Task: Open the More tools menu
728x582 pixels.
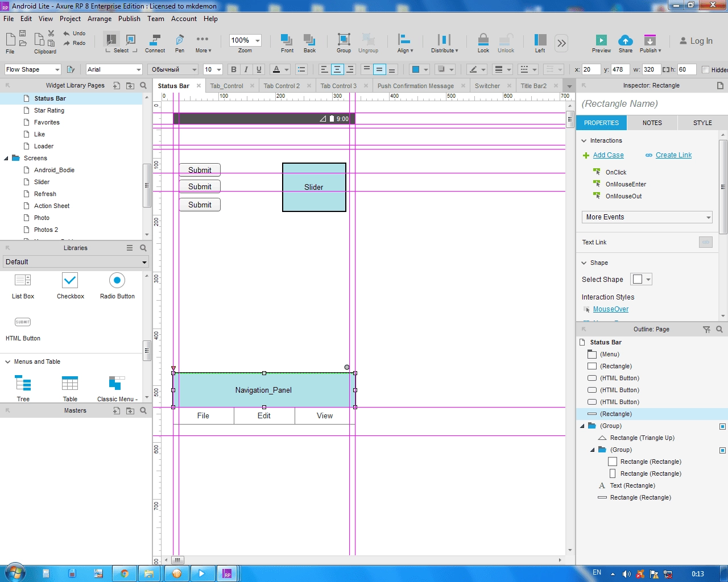Action: 203,43
